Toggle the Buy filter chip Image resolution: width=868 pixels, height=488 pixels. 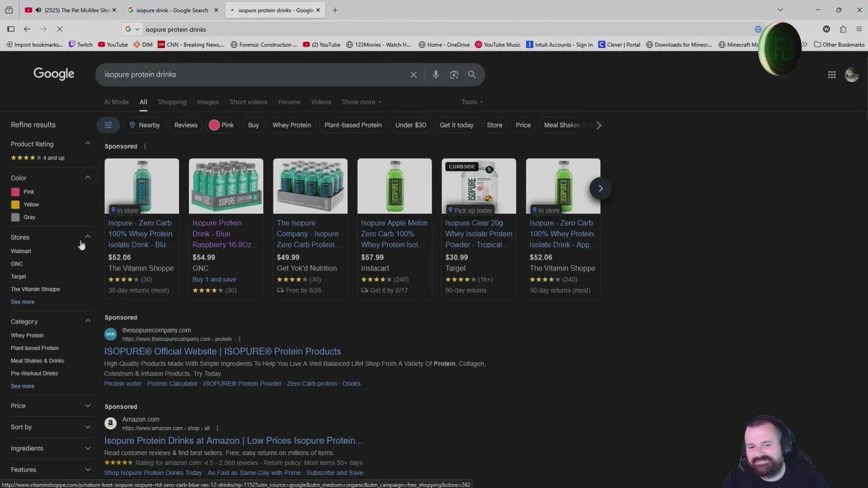(254, 125)
